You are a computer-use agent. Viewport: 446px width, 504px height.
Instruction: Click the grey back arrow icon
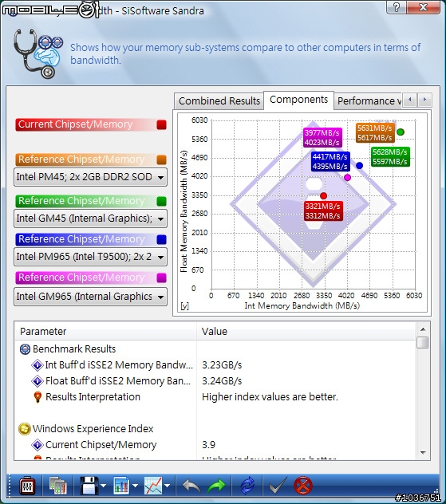point(191,486)
